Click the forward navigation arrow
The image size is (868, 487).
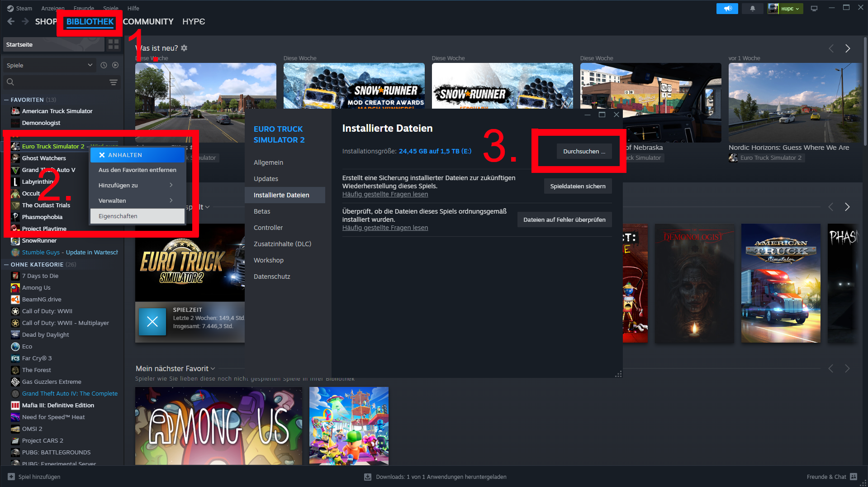(25, 21)
